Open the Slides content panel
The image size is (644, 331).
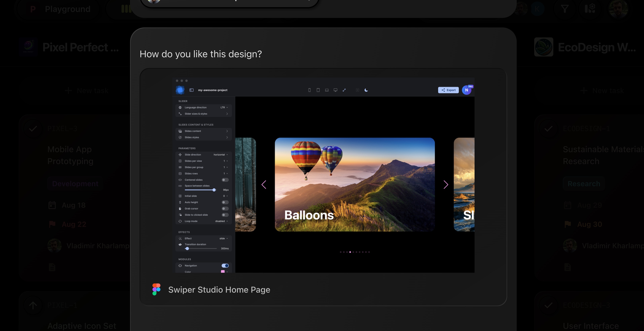click(x=203, y=131)
